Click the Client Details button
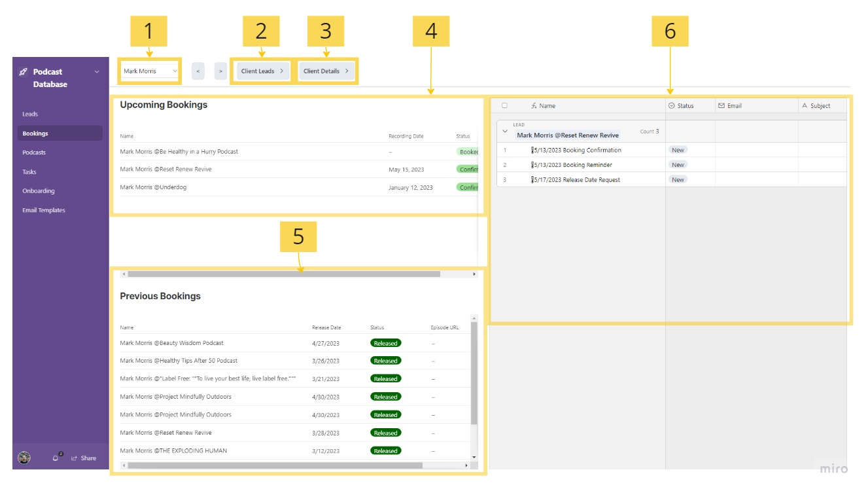 [326, 71]
